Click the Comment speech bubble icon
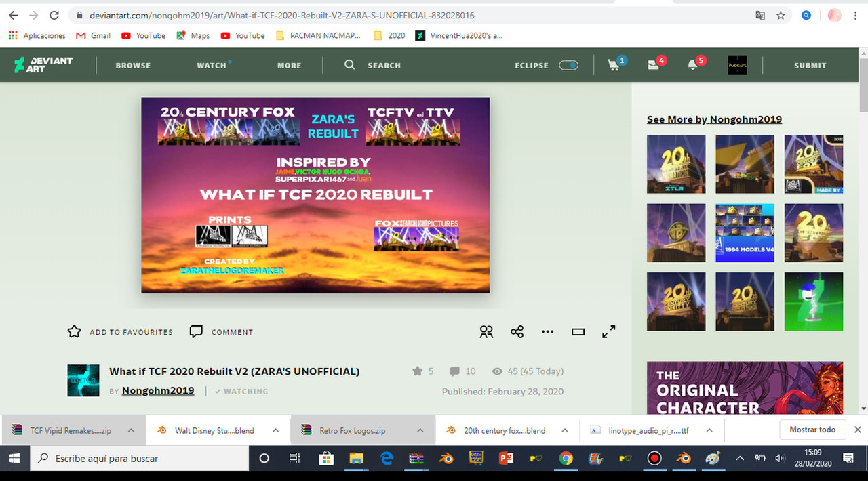The width and height of the screenshot is (868, 481). (x=196, y=331)
